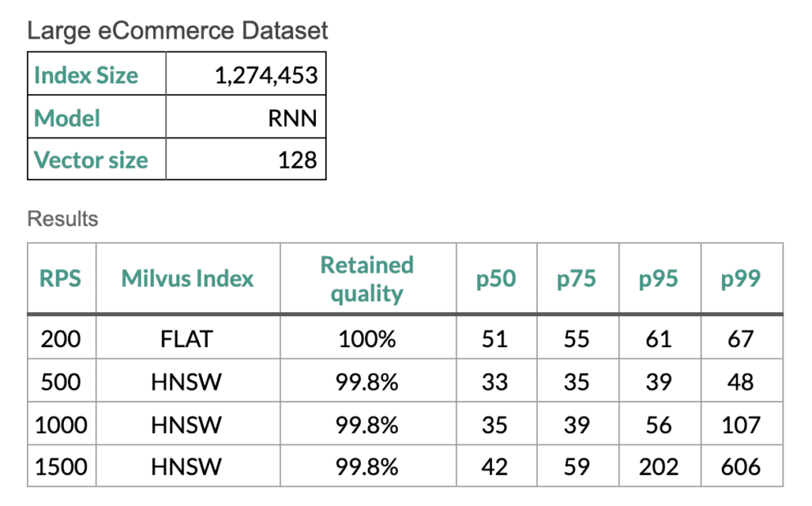Select the FLAT index cell
The width and height of the screenshot is (812, 506).
tap(187, 338)
